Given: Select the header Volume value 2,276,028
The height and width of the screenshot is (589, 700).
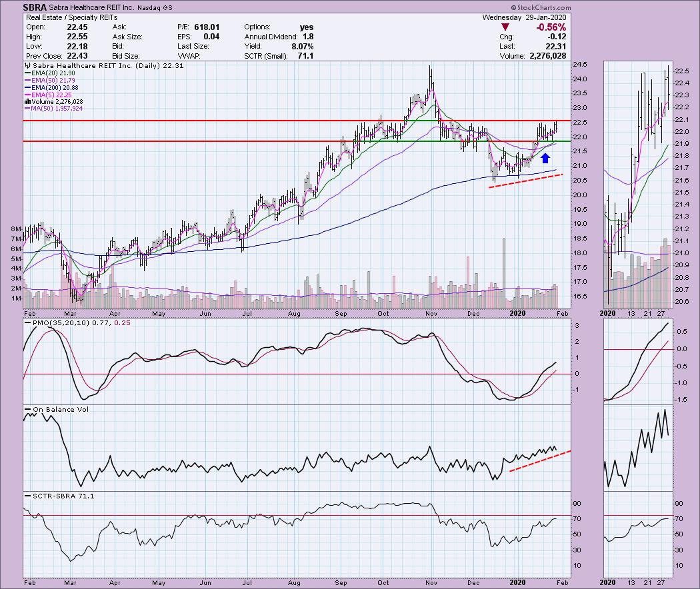Looking at the screenshot, I should pos(548,56).
